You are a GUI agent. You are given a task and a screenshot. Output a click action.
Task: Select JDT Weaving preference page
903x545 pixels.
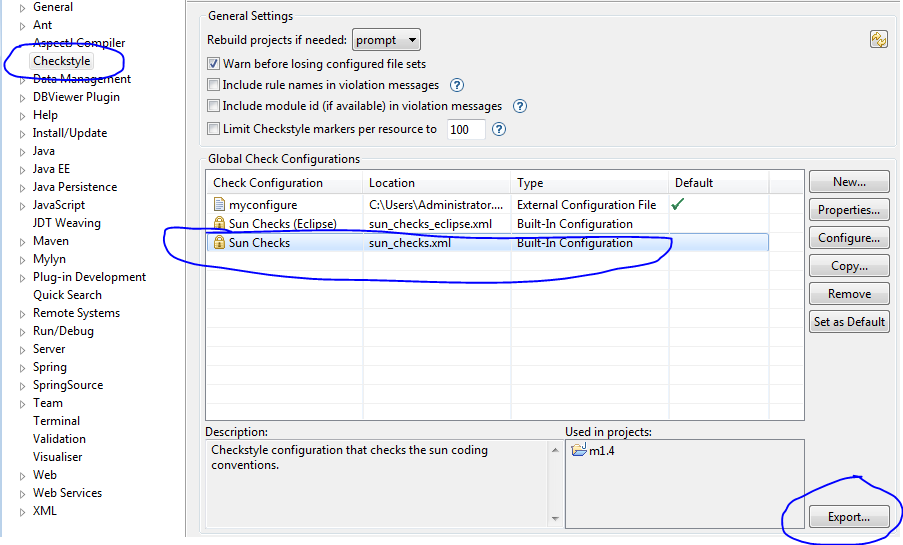pyautogui.click(x=67, y=223)
